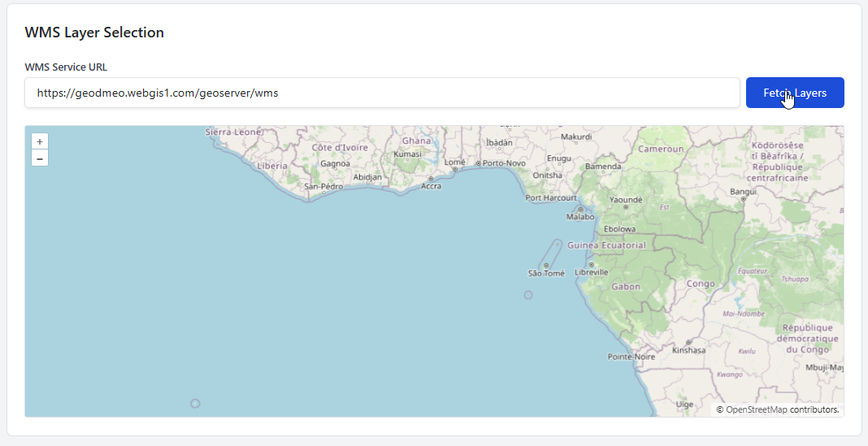This screenshot has height=446, width=868.
Task: Click the zoom out minus button
Action: coord(40,158)
